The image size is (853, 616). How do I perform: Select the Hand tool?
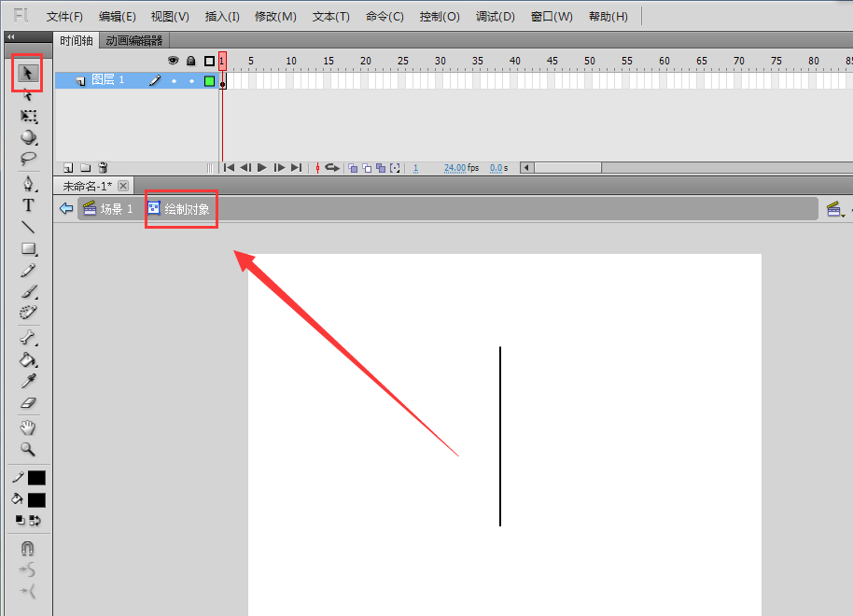pos(28,427)
